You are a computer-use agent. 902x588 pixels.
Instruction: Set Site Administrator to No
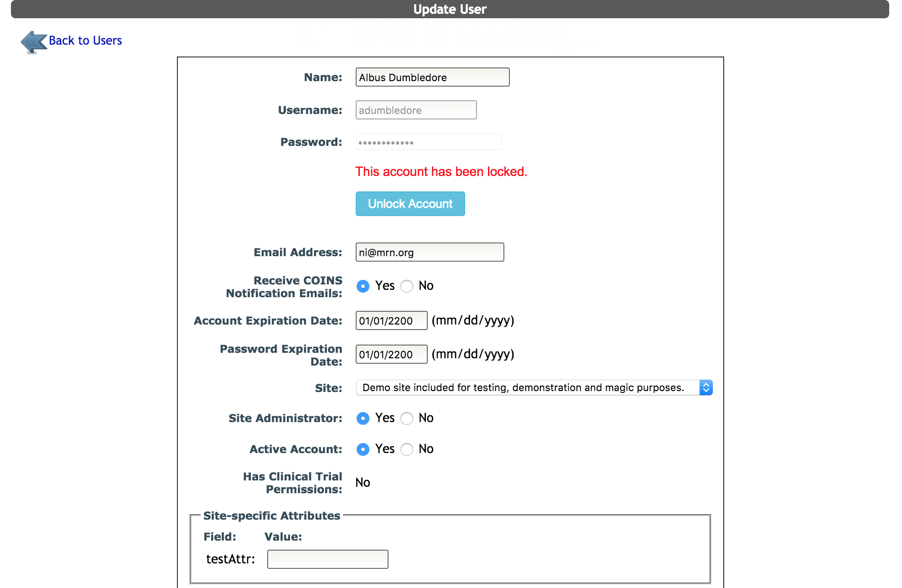(x=407, y=418)
